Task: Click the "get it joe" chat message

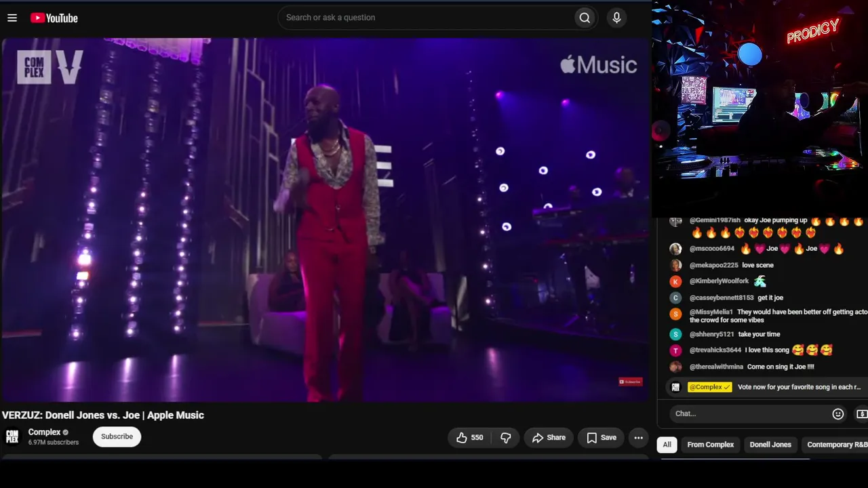Action: (x=770, y=298)
